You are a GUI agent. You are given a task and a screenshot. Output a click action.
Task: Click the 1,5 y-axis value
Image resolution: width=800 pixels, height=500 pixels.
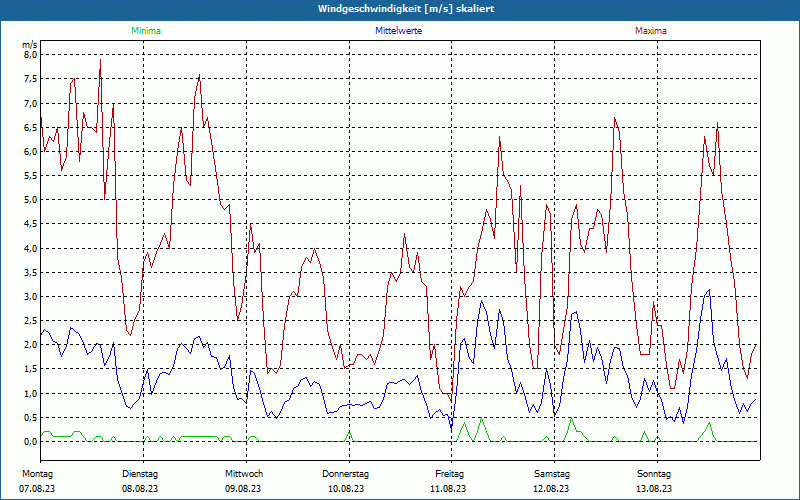[31, 369]
